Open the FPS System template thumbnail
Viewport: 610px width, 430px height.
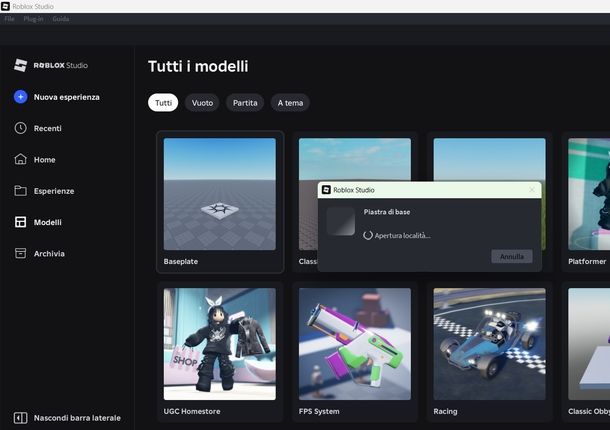click(355, 344)
